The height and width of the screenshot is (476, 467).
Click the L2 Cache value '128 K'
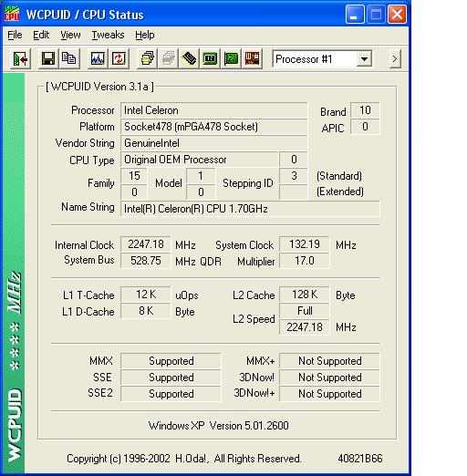[304, 295]
